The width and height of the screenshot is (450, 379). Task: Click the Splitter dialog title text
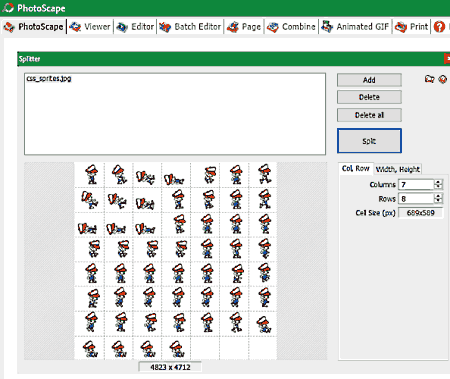click(29, 59)
